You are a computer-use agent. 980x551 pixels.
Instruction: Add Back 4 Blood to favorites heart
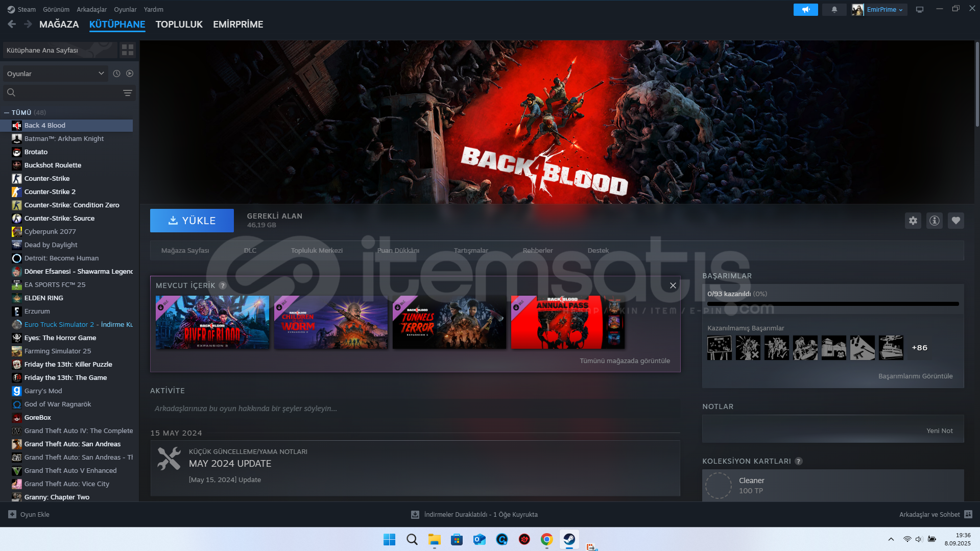click(955, 221)
